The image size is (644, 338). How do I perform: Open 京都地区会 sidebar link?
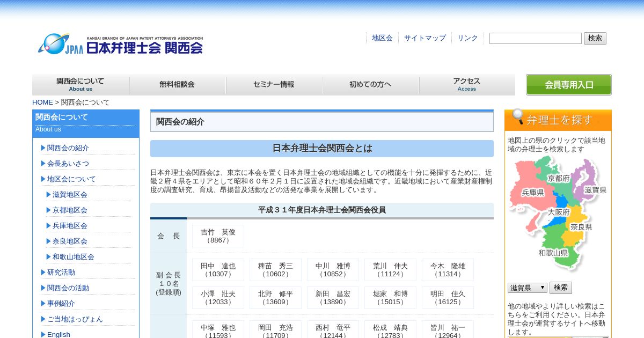coord(70,210)
